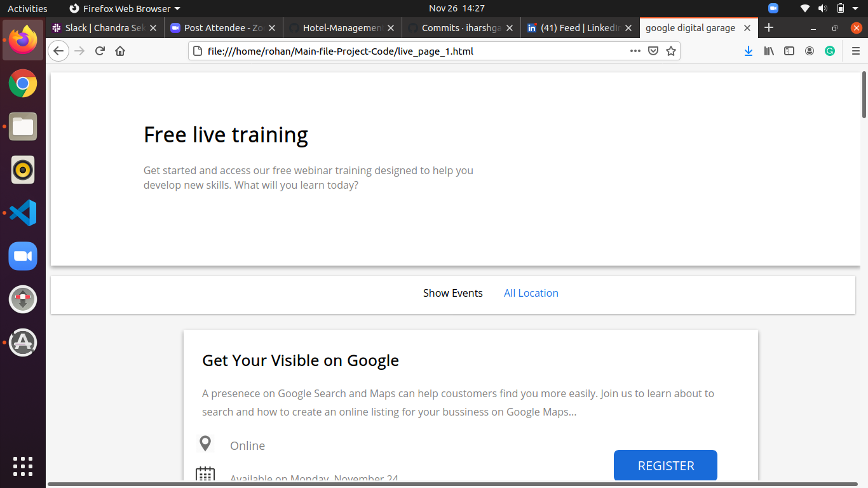Toggle the sidebar view icon

[789, 51]
